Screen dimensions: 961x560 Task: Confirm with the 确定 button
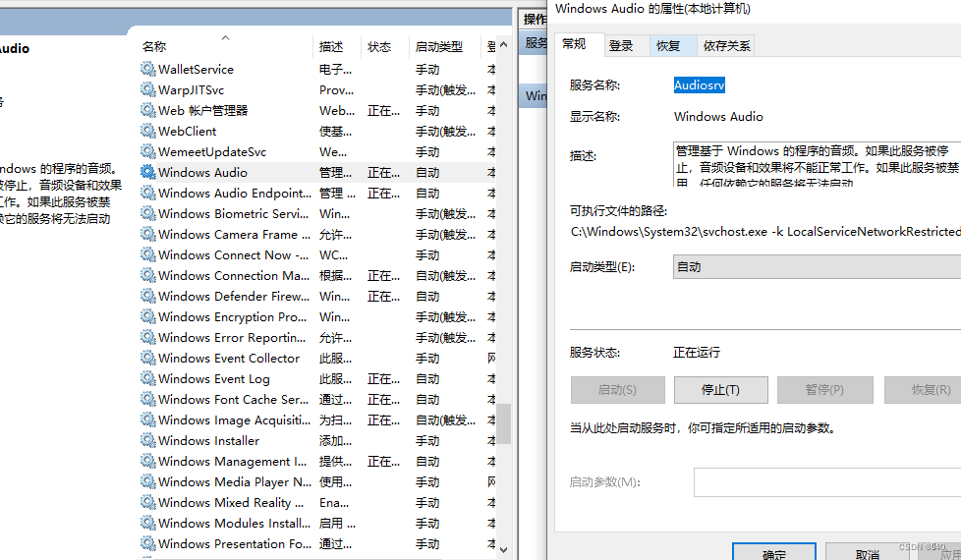point(774,552)
